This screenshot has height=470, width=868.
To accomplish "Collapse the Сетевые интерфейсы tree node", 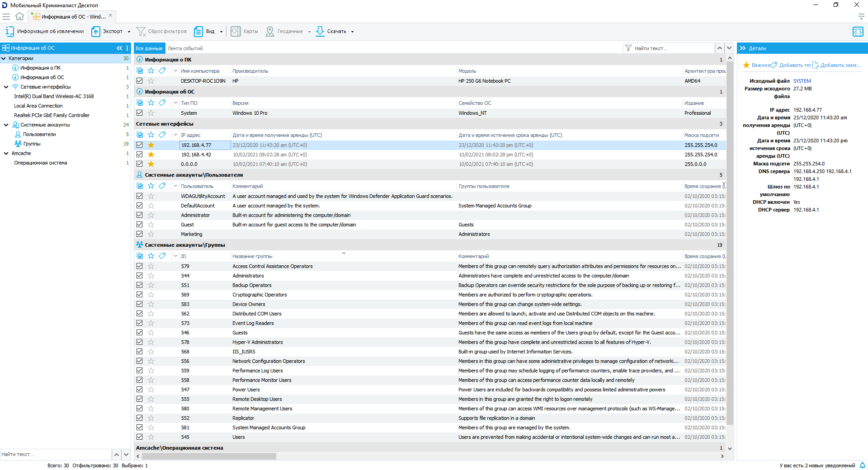I will pyautogui.click(x=6, y=87).
